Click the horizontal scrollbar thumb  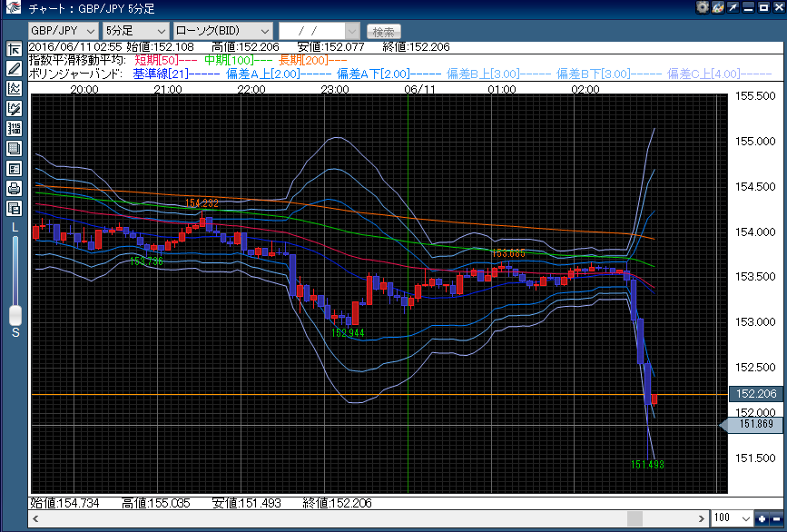[x=635, y=518]
